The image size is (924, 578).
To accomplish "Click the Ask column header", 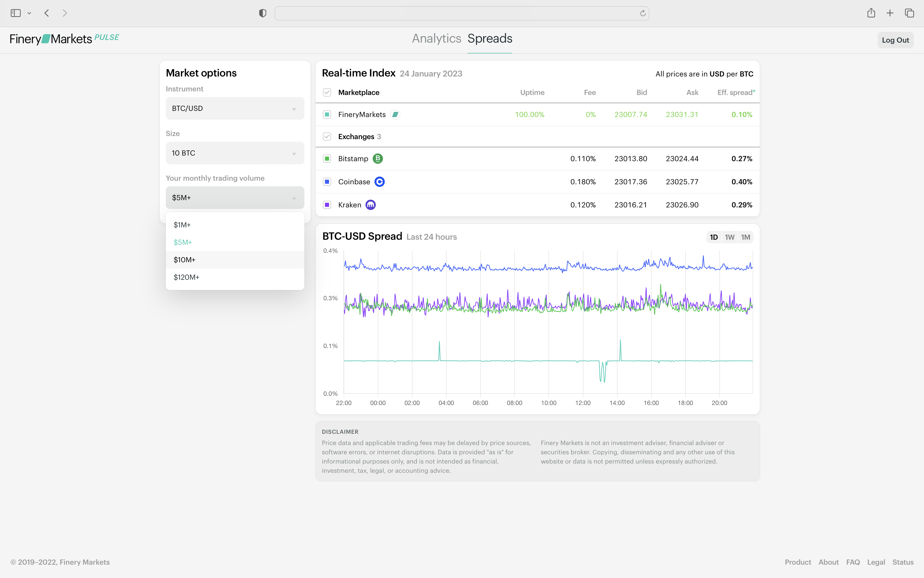I will [692, 92].
